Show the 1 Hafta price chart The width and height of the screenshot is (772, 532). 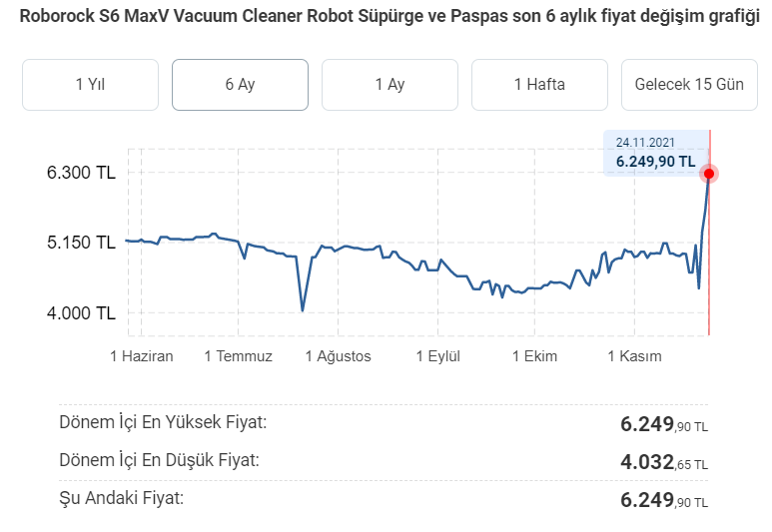pyautogui.click(x=539, y=85)
